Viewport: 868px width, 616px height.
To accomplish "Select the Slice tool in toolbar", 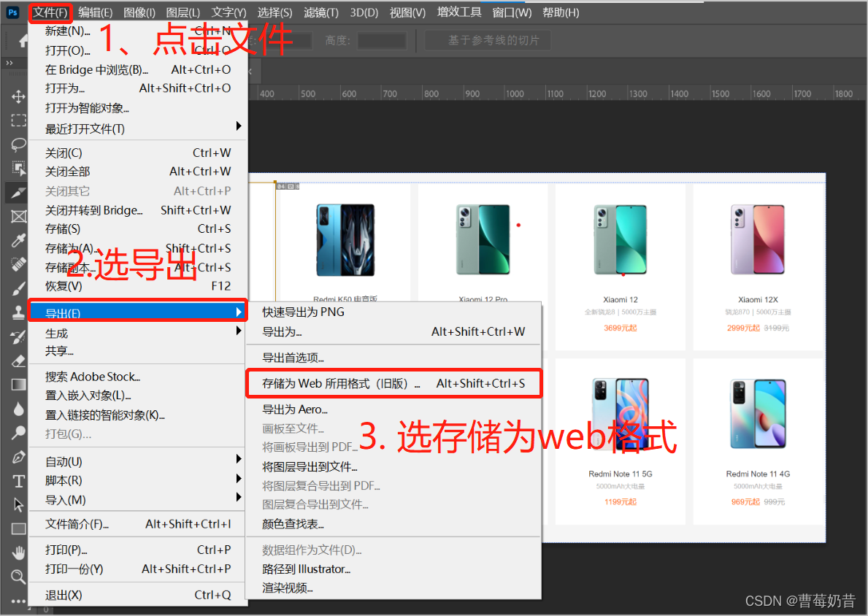I will (x=18, y=192).
